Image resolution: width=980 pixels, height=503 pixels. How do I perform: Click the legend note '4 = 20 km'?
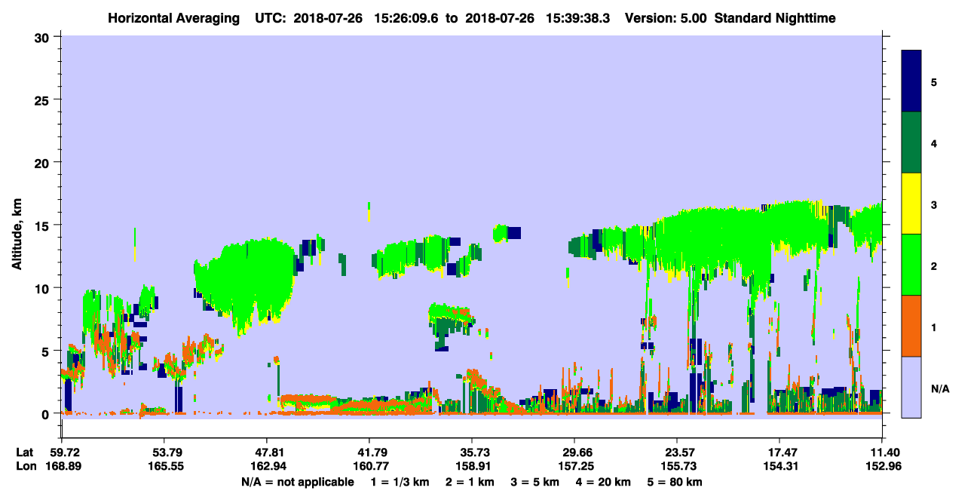[603, 482]
